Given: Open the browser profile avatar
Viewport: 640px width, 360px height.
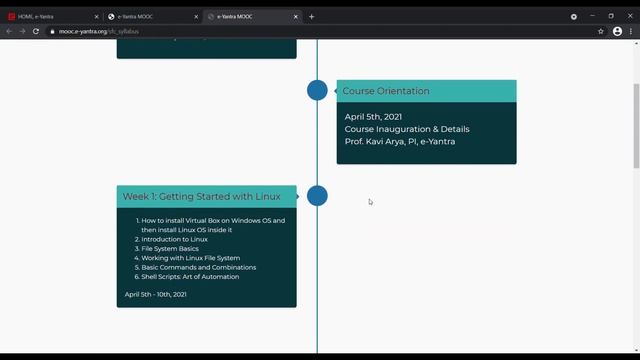Looking at the screenshot, I should pyautogui.click(x=617, y=31).
